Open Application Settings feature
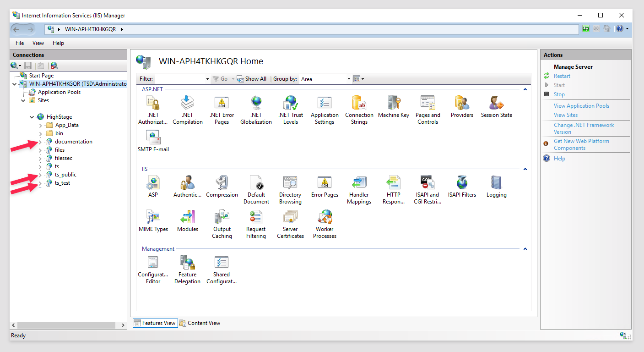644x352 pixels. point(325,110)
